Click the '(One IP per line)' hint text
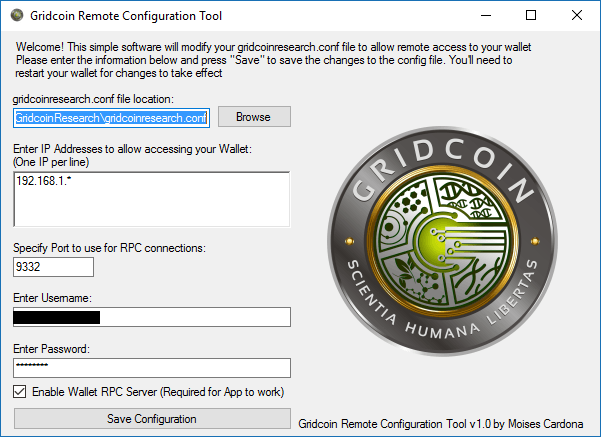This screenshot has width=601, height=437. pyautogui.click(x=51, y=162)
